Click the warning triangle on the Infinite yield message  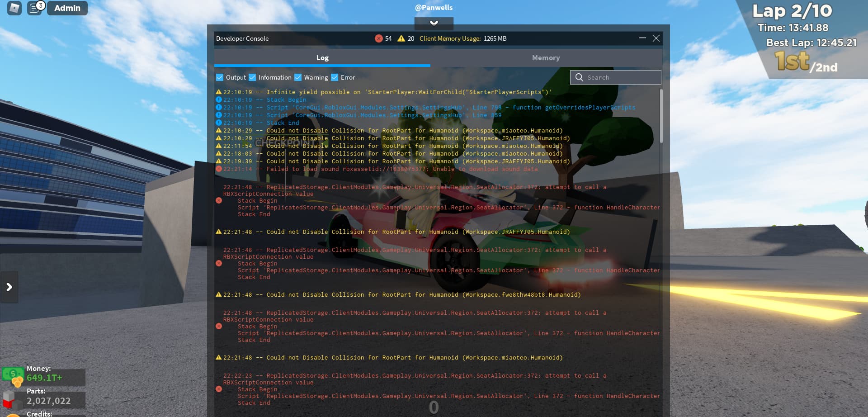coord(219,91)
